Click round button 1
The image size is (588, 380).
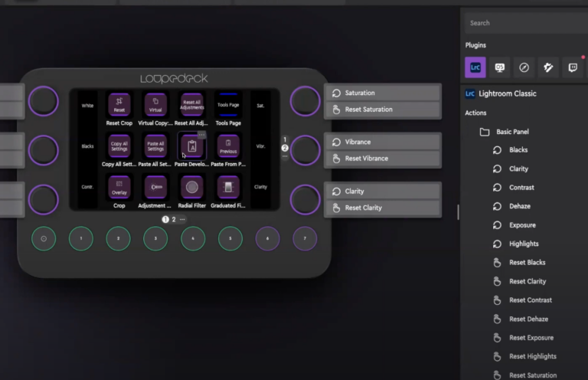[x=81, y=238]
